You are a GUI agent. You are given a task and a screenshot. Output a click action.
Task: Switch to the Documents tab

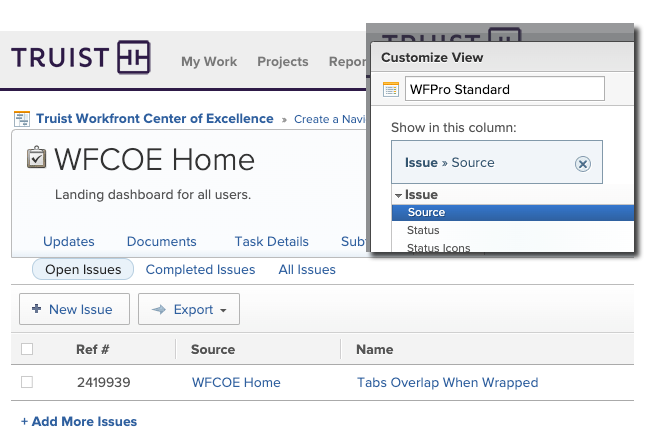pos(161,241)
